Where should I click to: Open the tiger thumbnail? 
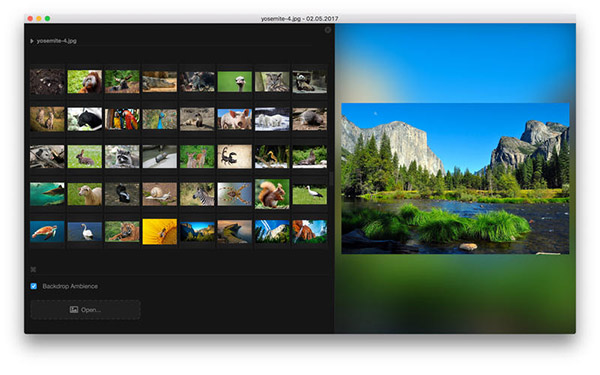point(122,232)
